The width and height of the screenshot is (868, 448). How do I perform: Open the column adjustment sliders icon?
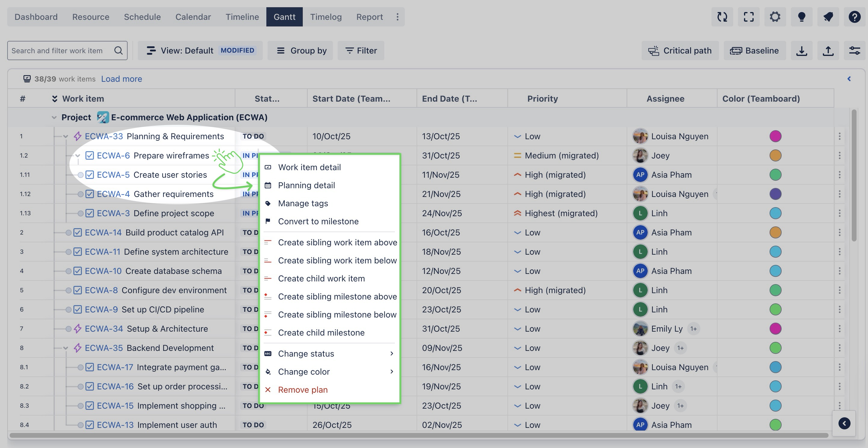pos(854,51)
